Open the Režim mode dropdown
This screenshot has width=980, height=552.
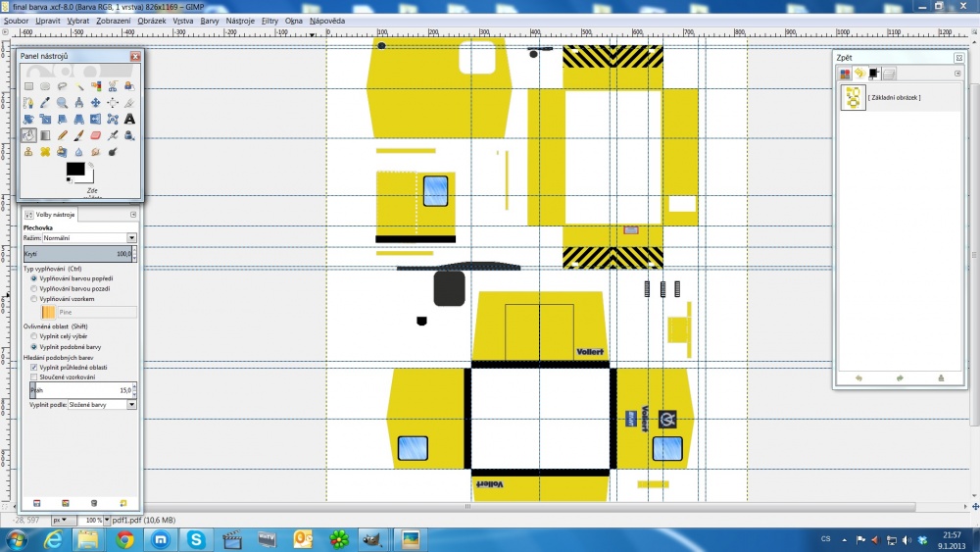pos(89,238)
